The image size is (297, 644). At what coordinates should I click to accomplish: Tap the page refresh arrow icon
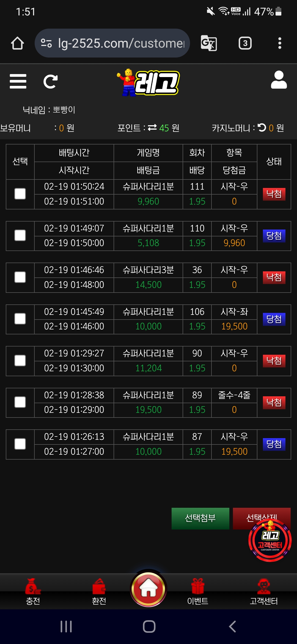pos(50,81)
